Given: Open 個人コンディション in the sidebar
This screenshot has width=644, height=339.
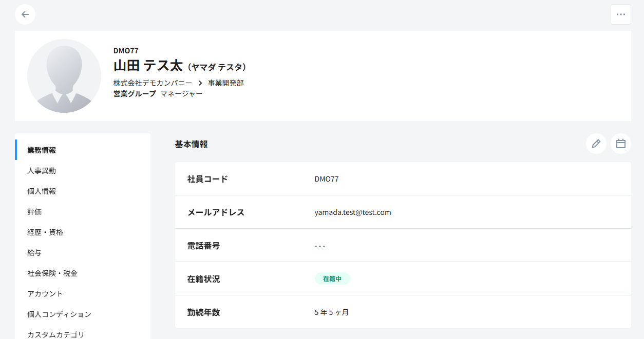Looking at the screenshot, I should click(60, 314).
